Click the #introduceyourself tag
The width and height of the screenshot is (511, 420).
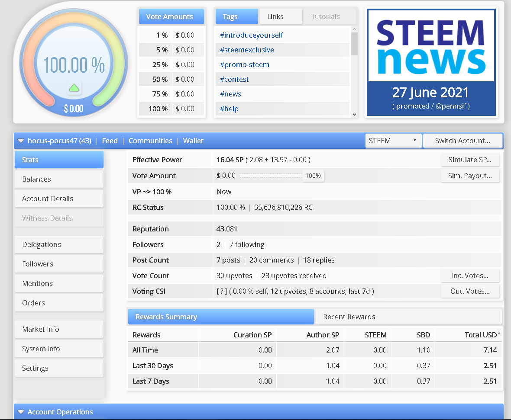[251, 35]
